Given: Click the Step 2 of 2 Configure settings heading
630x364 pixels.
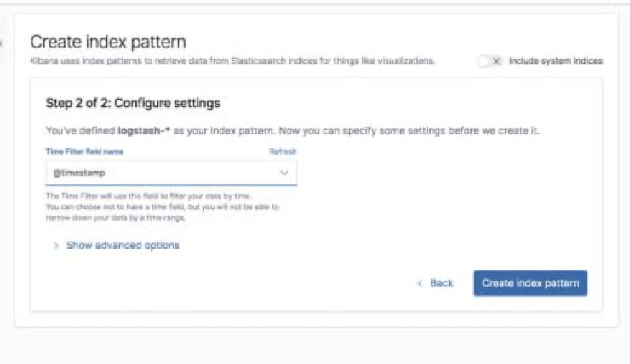Looking at the screenshot, I should coord(133,103).
